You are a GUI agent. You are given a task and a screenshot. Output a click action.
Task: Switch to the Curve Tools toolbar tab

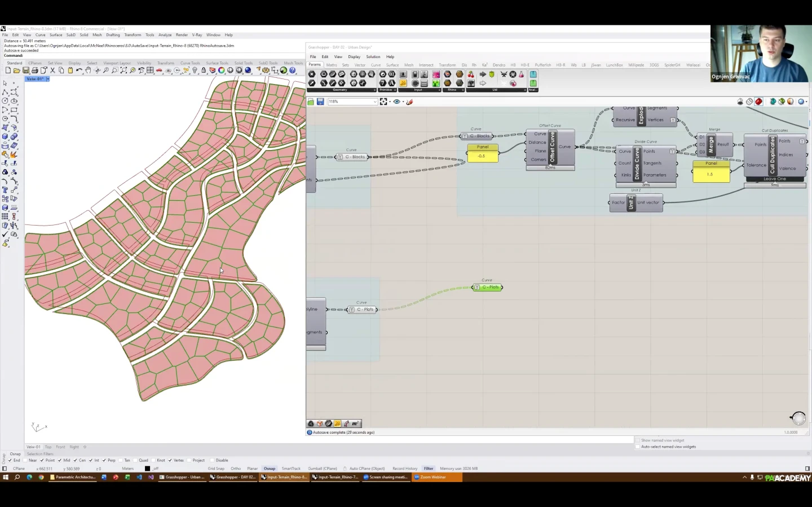point(190,63)
